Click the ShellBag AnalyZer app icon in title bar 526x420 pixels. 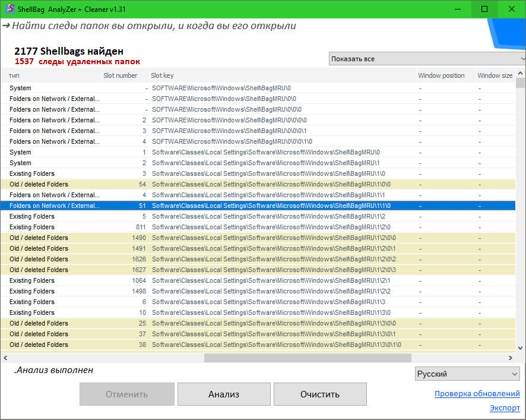pyautogui.click(x=9, y=9)
